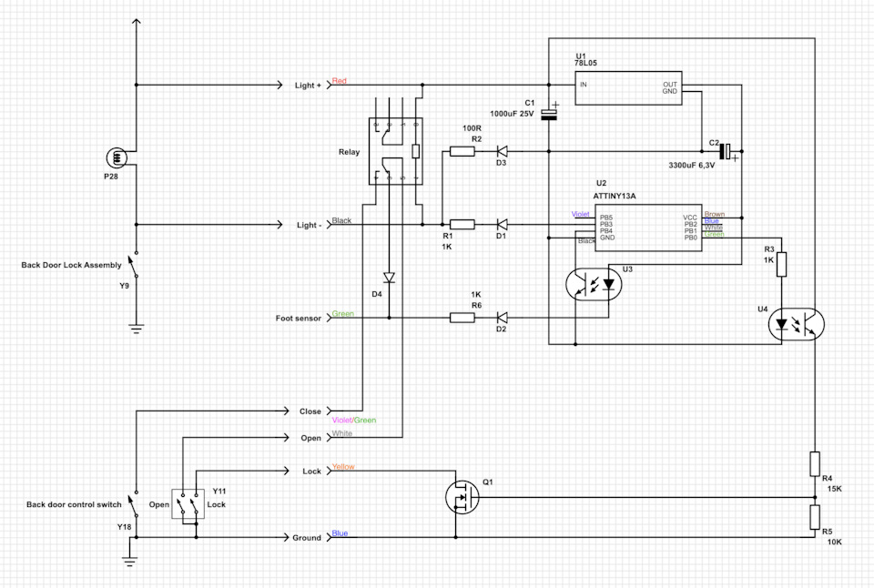Click the ground symbol below switch Y9
Image resolution: width=874 pixels, height=588 pixels.
[136, 329]
